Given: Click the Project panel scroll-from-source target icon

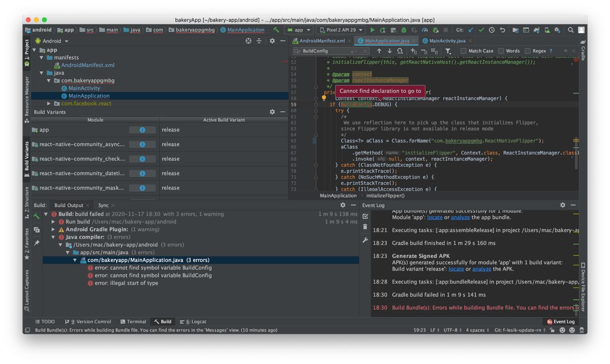Looking at the screenshot, I should [x=248, y=41].
